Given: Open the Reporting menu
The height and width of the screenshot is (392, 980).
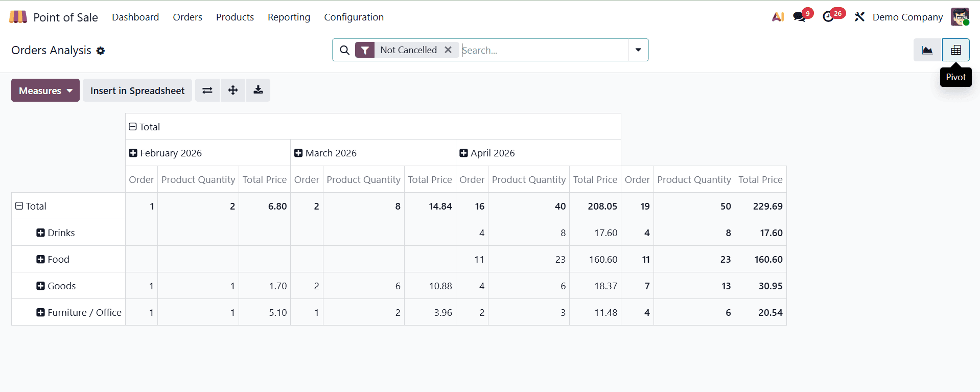Looking at the screenshot, I should tap(289, 17).
